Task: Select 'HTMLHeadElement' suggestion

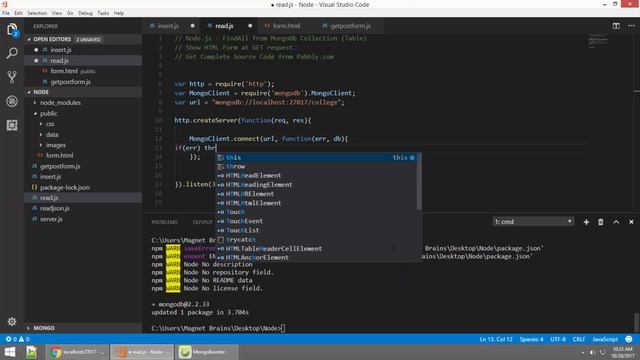Action: pos(316,176)
